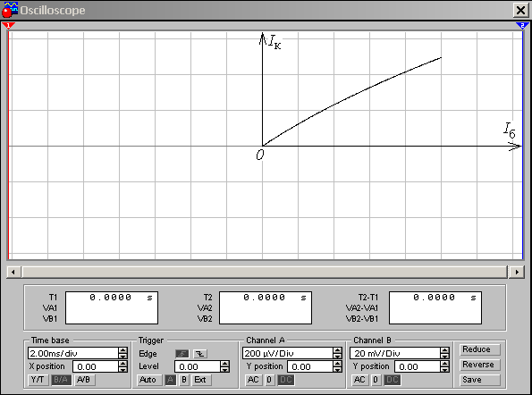Viewport: 532px width, 395px height.
Task: Click Channel B Y position field
Action: click(417, 366)
